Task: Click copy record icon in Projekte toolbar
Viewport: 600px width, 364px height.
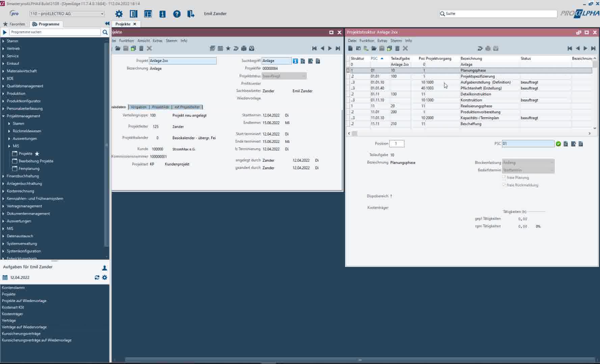Action: 134,49
